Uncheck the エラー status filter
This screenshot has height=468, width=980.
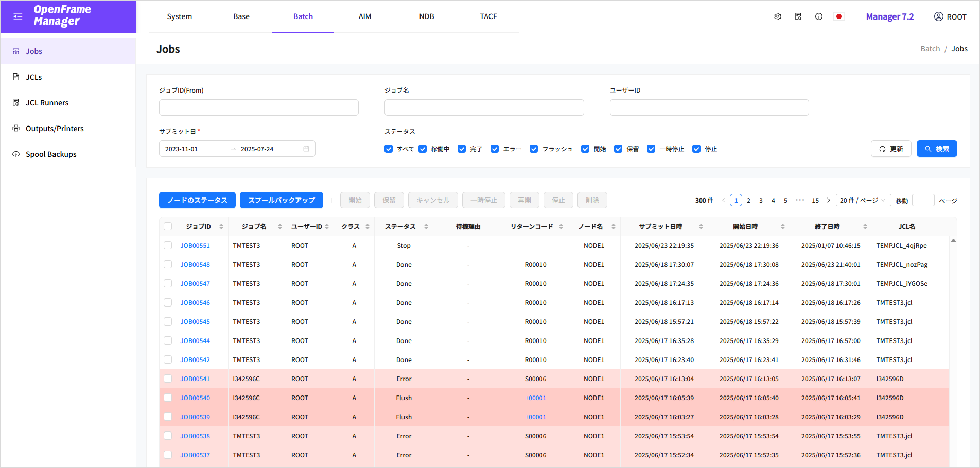click(x=495, y=148)
